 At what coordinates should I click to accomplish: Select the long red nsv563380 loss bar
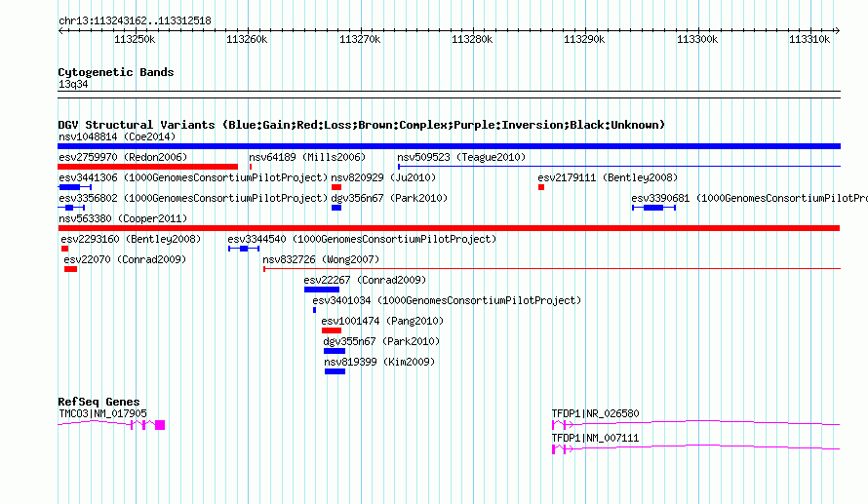coord(449,228)
